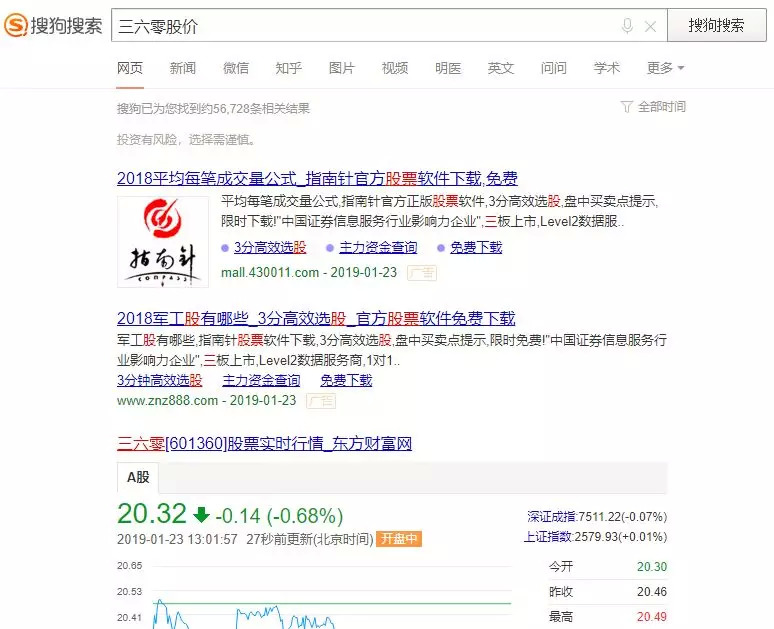The image size is (774, 629).
Task: Expand the 更多 dropdown menu
Action: click(x=665, y=68)
